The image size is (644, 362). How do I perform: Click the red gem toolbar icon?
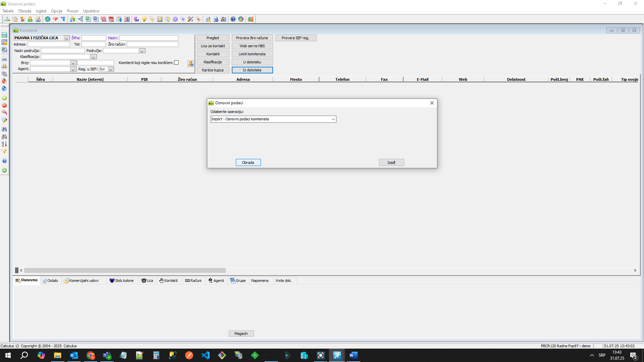(x=55, y=19)
